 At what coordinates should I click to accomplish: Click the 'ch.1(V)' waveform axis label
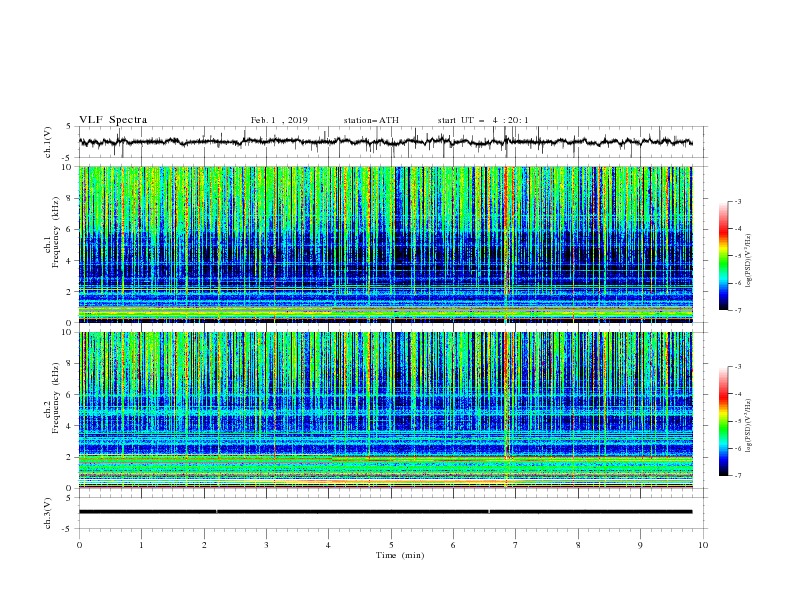pos(48,142)
